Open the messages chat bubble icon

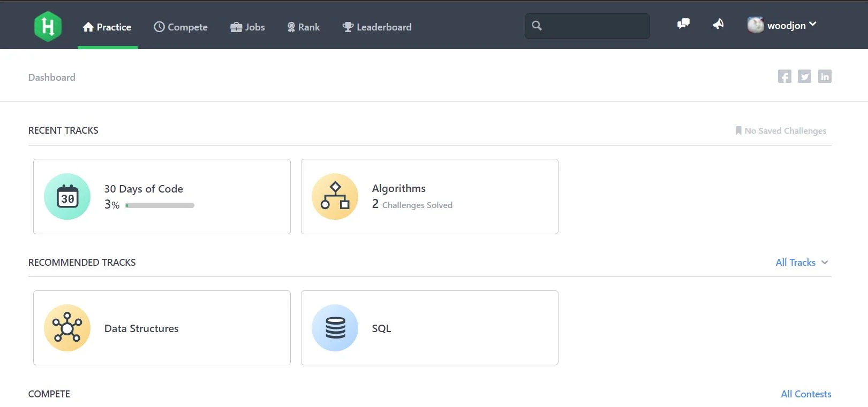[683, 24]
